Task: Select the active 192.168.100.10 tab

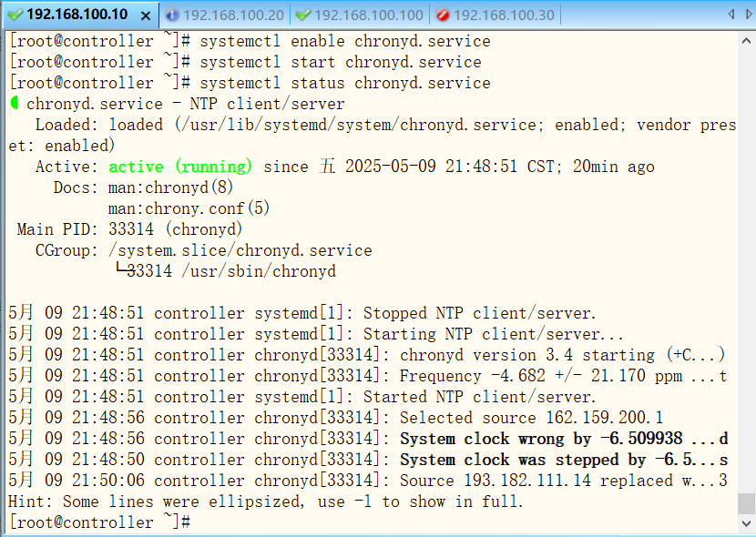Action: pos(77,15)
